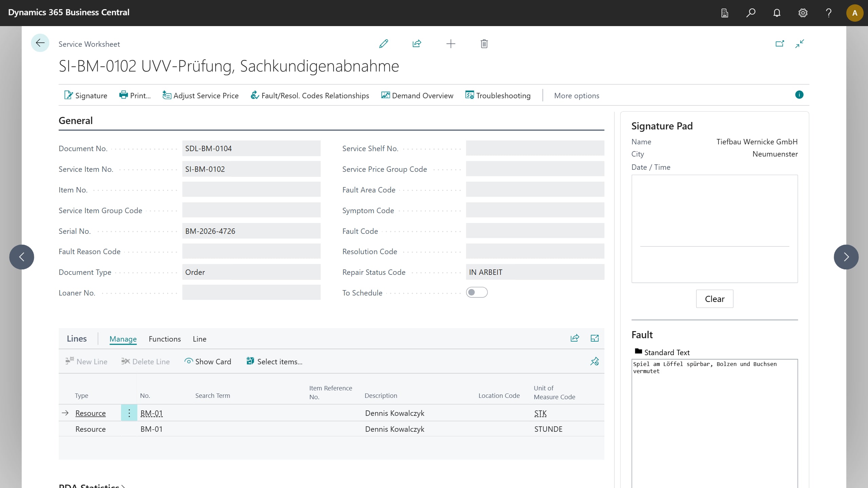868x488 pixels.
Task: Expand Lines part to full view
Action: pyautogui.click(x=594, y=338)
